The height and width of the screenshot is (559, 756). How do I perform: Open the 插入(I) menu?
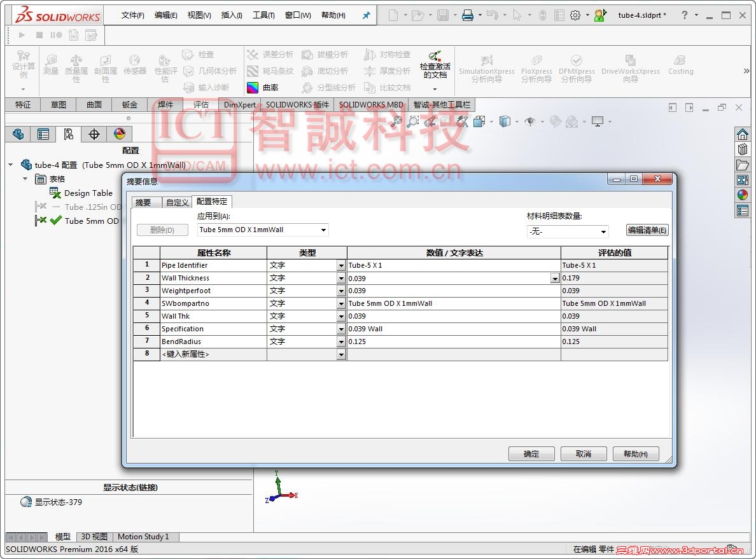pos(232,15)
